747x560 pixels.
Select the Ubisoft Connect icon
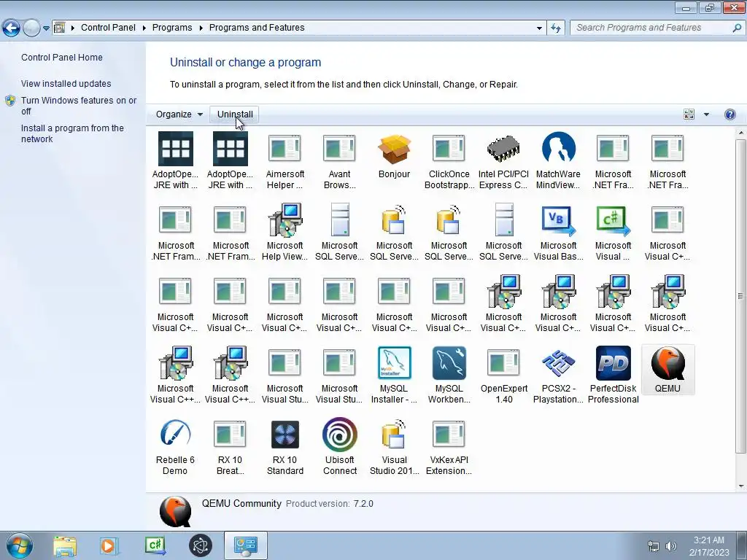point(339,435)
